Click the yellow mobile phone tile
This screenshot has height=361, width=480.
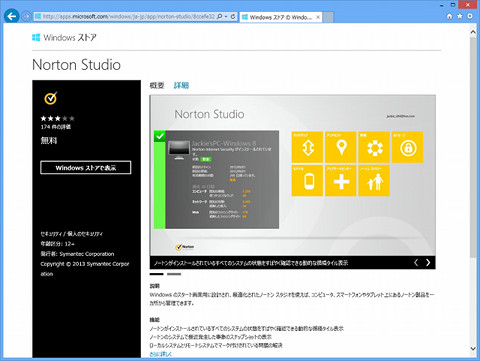point(307,181)
